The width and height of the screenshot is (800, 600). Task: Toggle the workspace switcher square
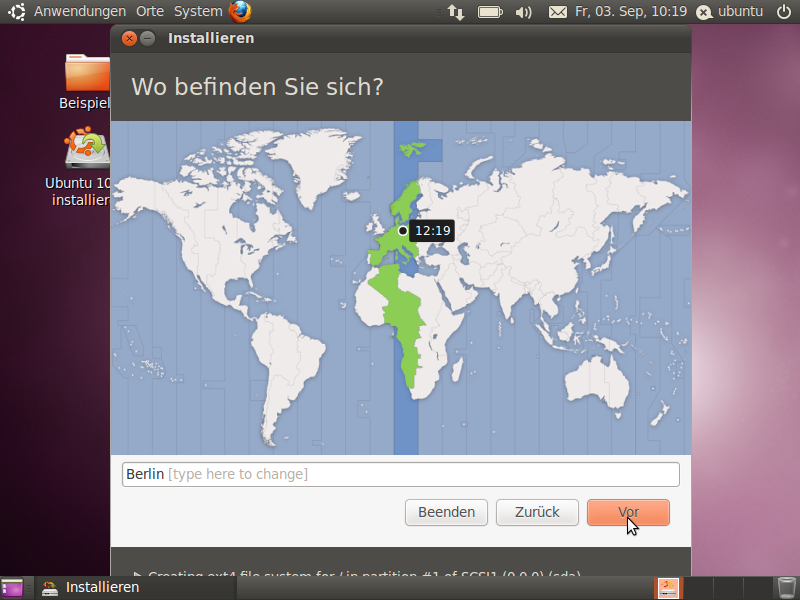point(13,587)
